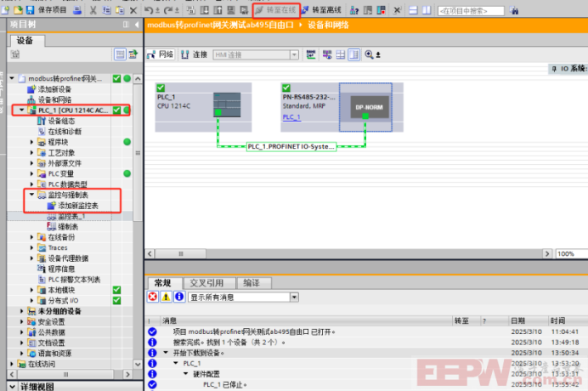Open 强制表 in the project tree
588x391 pixels.
tap(68, 227)
